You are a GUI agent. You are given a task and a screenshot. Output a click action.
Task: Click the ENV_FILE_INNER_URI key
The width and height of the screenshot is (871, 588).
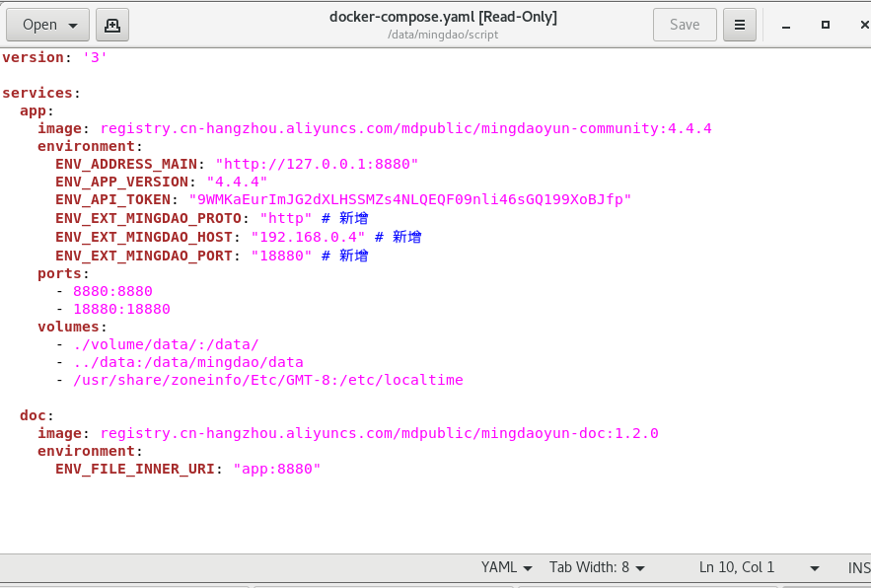click(135, 469)
